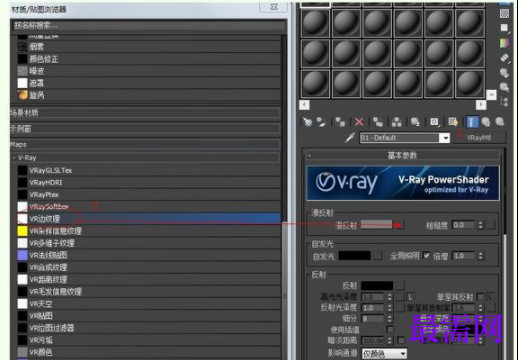
Task: Adjust the 倍增 spinner arrows
Action: 480,256
